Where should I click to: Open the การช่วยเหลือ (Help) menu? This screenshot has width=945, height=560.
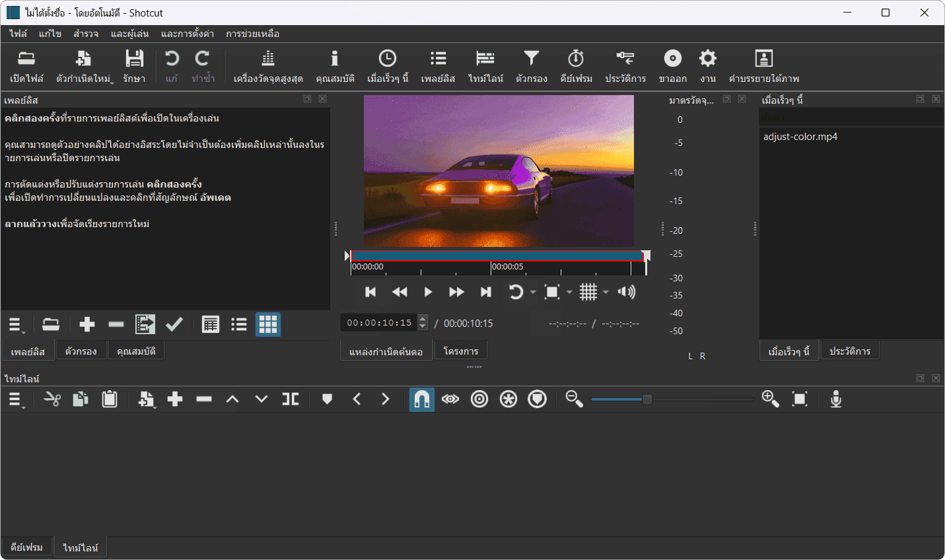coord(252,34)
